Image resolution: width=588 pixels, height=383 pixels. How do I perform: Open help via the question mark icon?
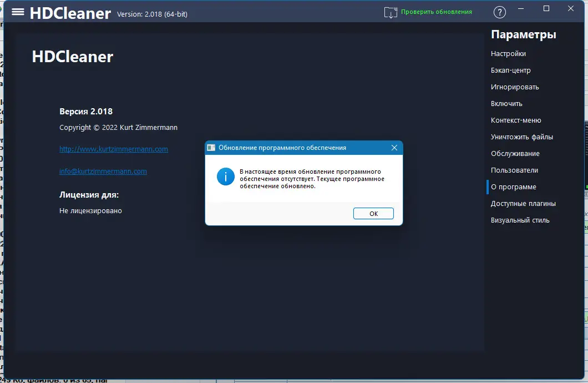tap(499, 12)
